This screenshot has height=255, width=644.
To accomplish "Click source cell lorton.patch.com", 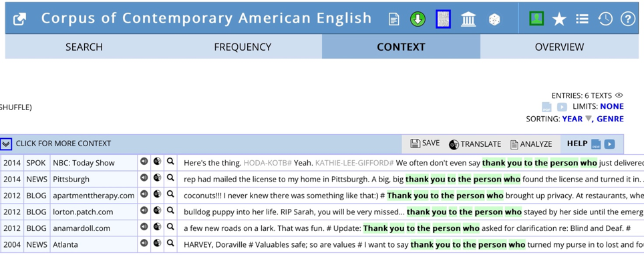I will coord(94,212).
